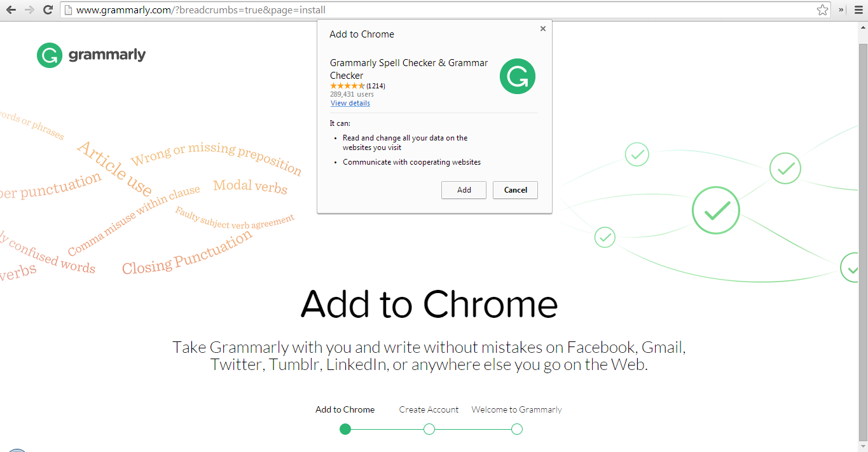This screenshot has height=452, width=868.
Task: Click the 'Modal verbs' phrase
Action: [x=251, y=186]
